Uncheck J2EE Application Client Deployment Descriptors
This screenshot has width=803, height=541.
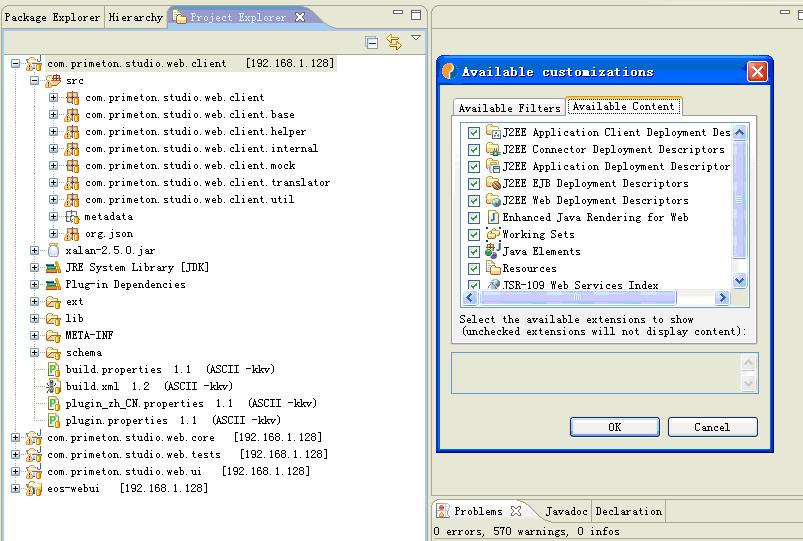point(474,133)
